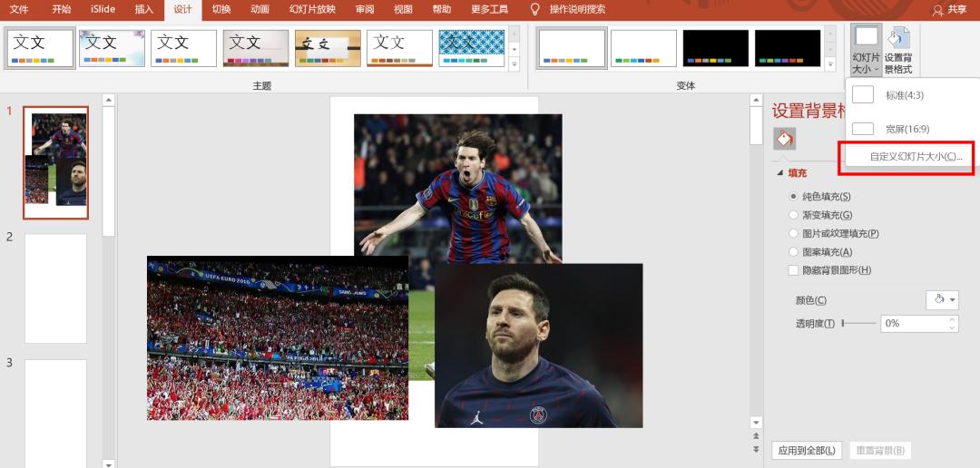The image size is (980, 468).
Task: Pick the Standard (4:3) slide size option
Action: [904, 95]
